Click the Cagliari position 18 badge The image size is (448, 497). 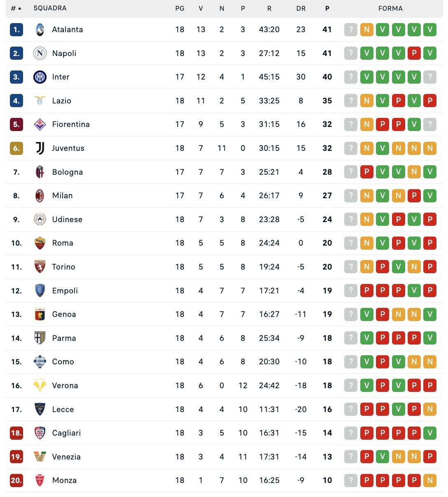click(x=16, y=433)
